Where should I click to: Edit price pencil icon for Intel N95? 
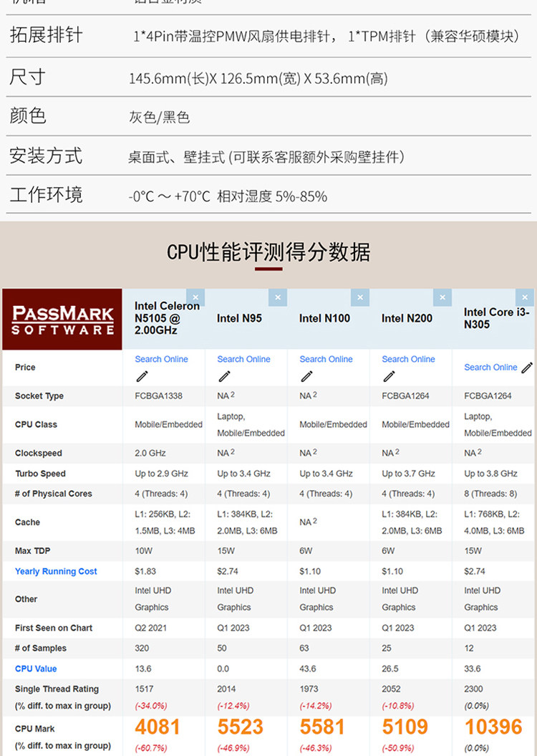[x=224, y=376]
